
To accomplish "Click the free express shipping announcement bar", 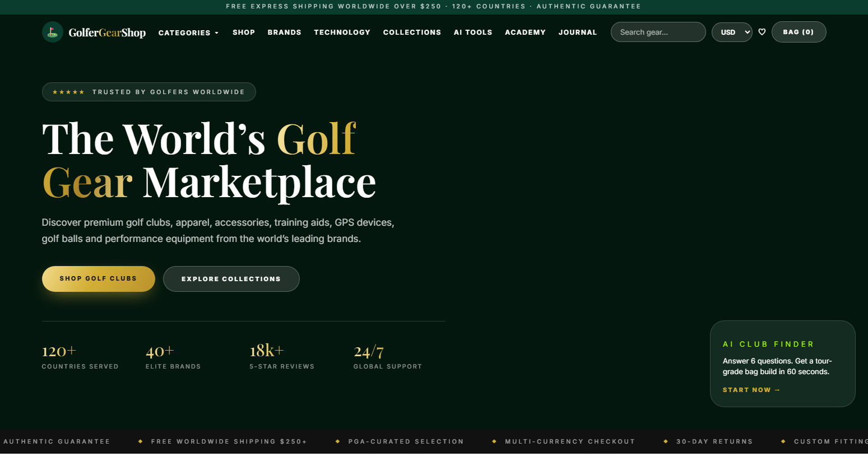I will [434, 7].
